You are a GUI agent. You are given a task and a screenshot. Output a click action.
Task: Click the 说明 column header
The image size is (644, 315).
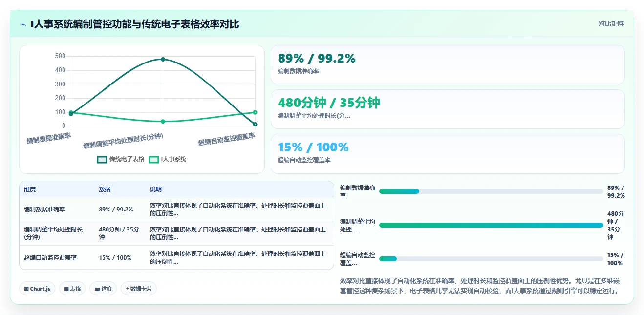coord(156,189)
